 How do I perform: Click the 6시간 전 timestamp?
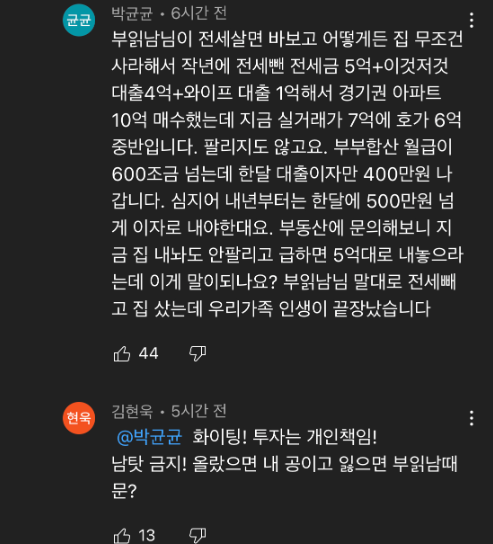tap(199, 14)
